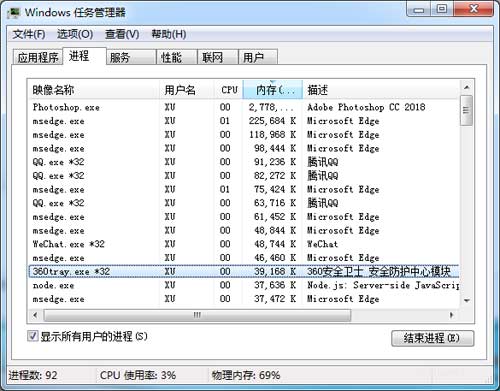
Task: Select msedge.exe row using 118,968 K
Action: pyautogui.click(x=244, y=135)
